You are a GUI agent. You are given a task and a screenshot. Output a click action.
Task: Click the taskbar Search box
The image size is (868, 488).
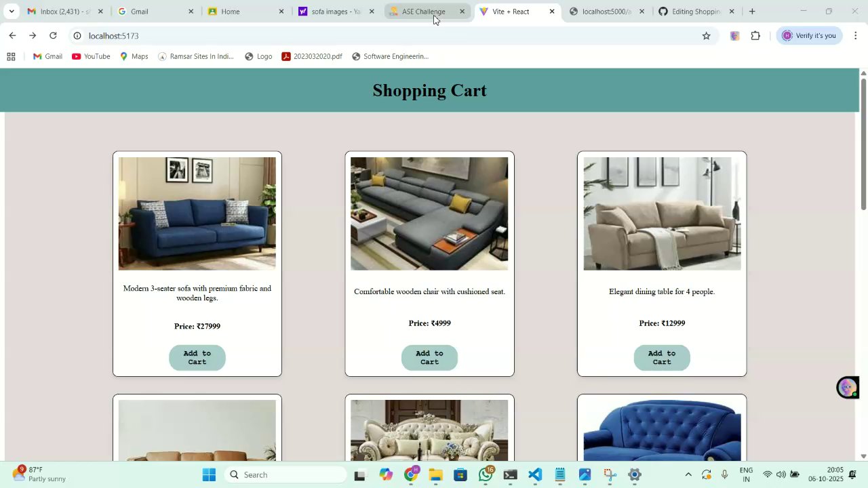click(285, 475)
